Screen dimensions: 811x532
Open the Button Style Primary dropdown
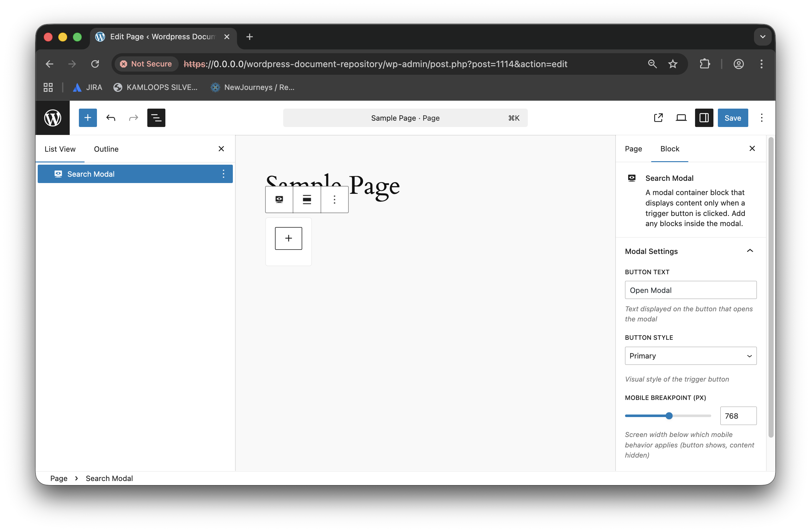pyautogui.click(x=690, y=356)
